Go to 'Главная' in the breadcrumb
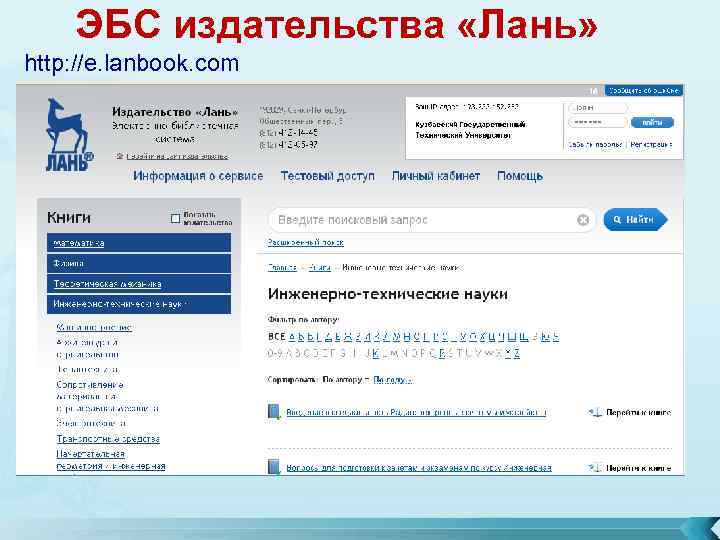This screenshot has width=720, height=540. click(x=282, y=267)
